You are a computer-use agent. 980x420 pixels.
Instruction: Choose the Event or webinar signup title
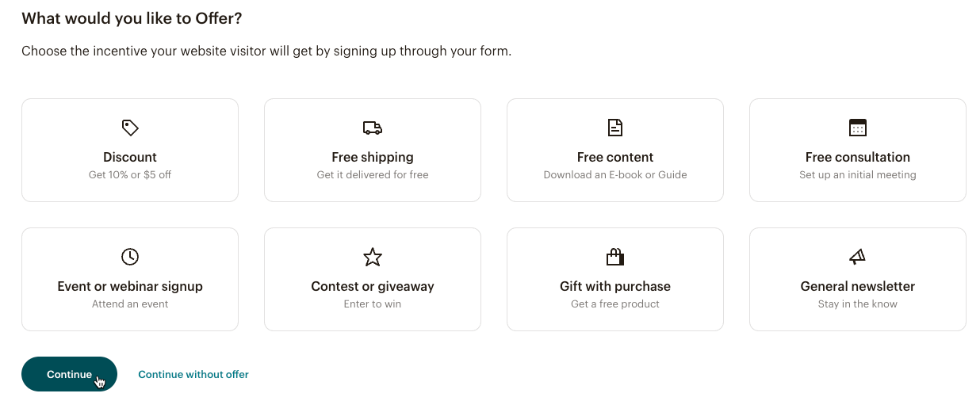pos(130,286)
